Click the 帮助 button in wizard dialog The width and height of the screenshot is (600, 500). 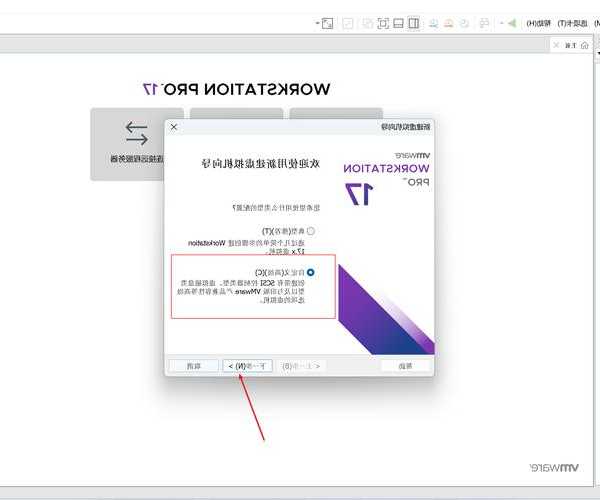click(x=405, y=366)
